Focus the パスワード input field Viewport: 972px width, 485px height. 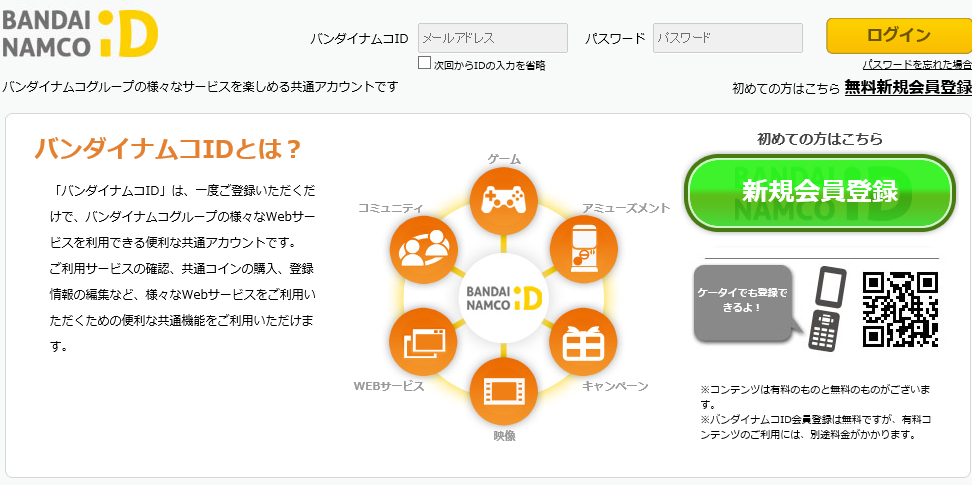pyautogui.click(x=728, y=38)
